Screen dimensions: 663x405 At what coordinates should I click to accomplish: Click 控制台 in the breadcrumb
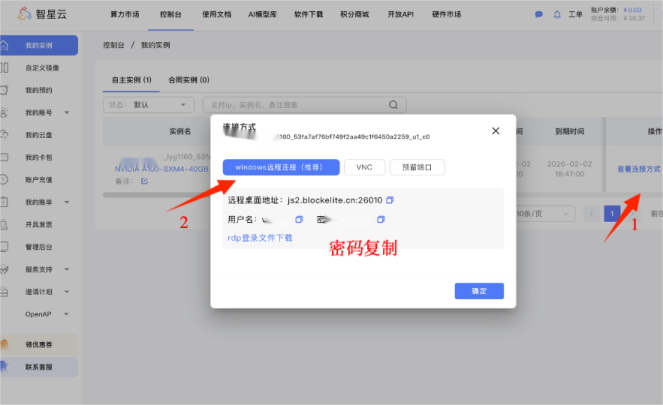pyautogui.click(x=114, y=45)
